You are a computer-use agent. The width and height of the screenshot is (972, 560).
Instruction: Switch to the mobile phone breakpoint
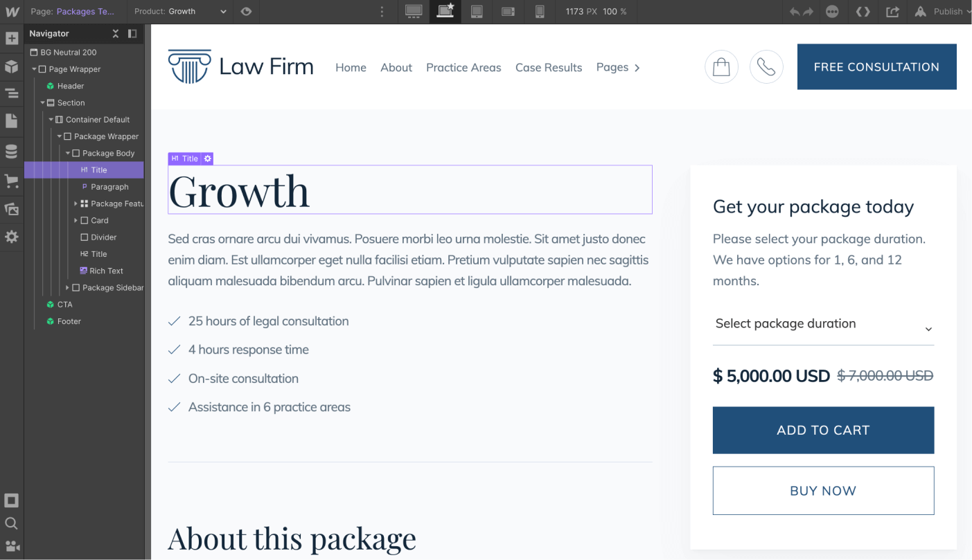click(x=540, y=11)
